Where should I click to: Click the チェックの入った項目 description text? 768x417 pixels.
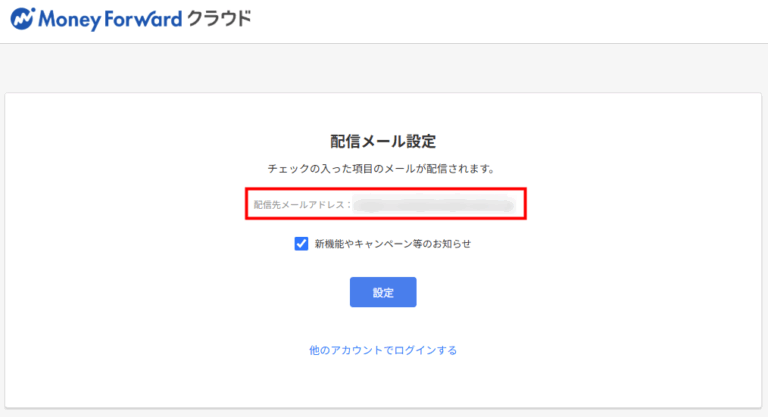click(383, 168)
